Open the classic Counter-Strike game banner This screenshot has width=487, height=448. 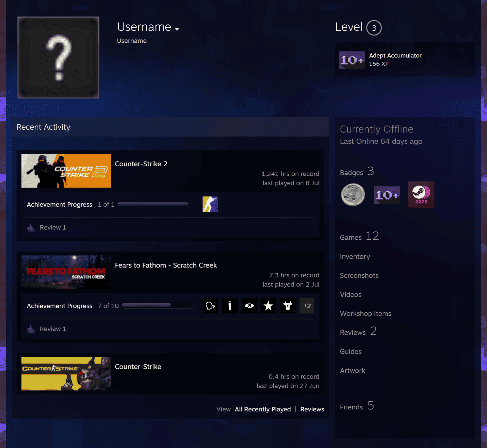click(66, 374)
